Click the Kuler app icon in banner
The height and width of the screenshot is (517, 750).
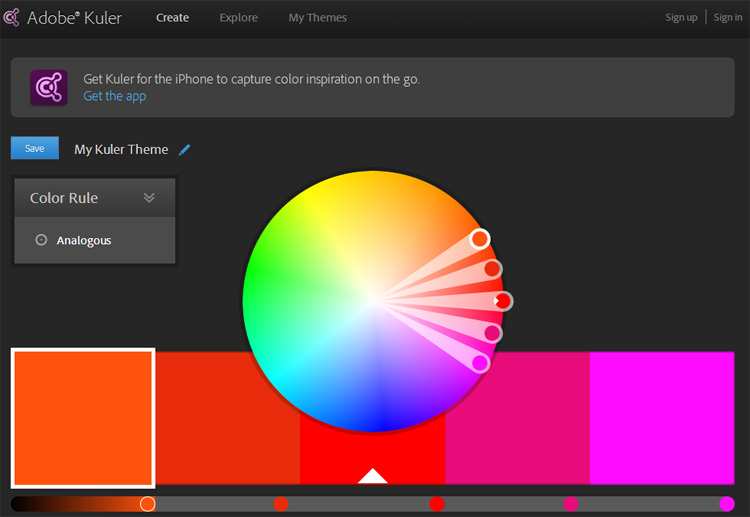[x=49, y=88]
